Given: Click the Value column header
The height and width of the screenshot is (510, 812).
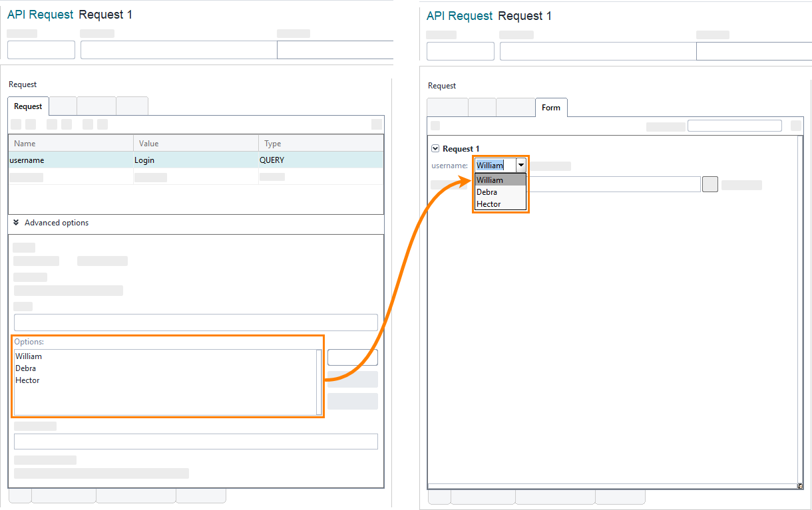Looking at the screenshot, I should coord(148,144).
